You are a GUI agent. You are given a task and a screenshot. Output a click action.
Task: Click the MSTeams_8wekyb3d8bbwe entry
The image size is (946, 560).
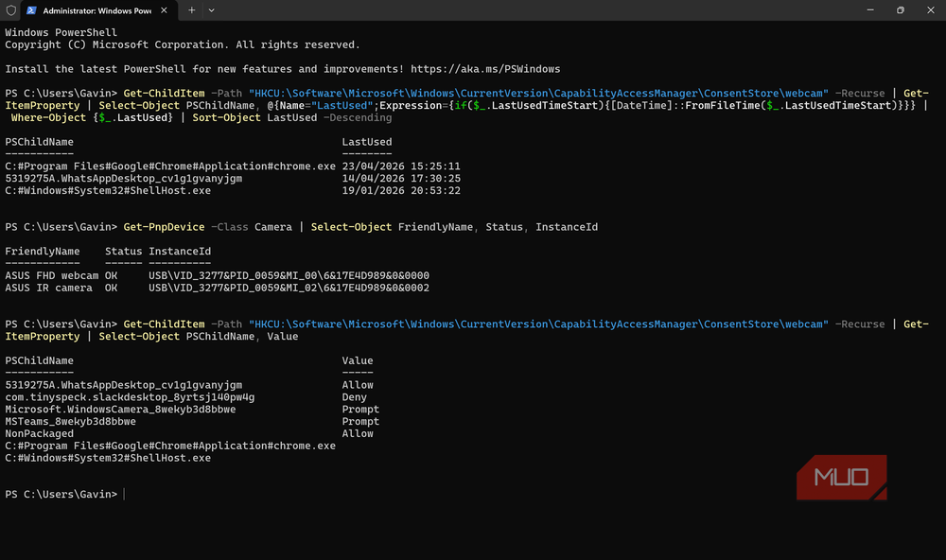click(x=71, y=421)
